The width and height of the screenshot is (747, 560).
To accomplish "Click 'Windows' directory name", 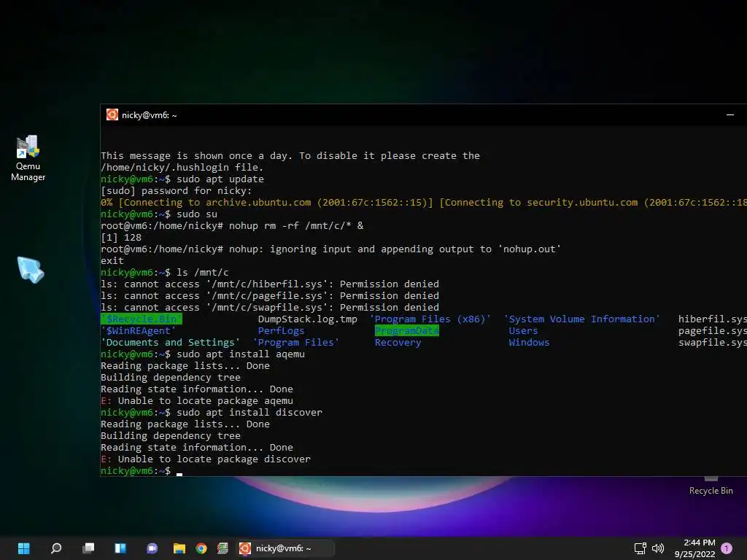I will (x=529, y=343).
